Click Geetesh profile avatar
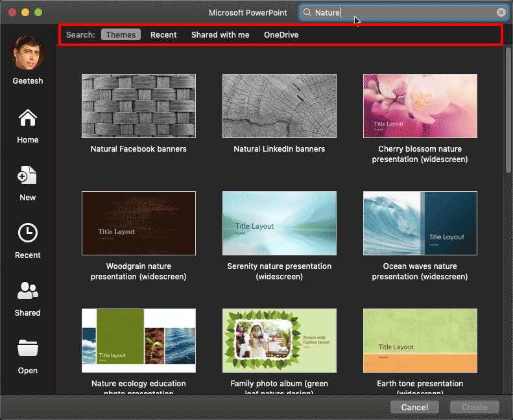This screenshot has width=513, height=420. tap(28, 52)
